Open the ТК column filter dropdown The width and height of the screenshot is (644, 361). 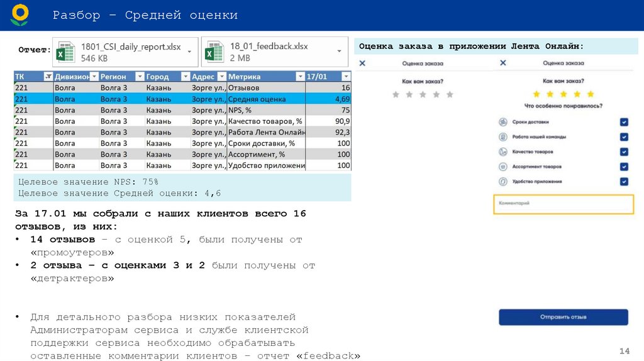(48, 77)
